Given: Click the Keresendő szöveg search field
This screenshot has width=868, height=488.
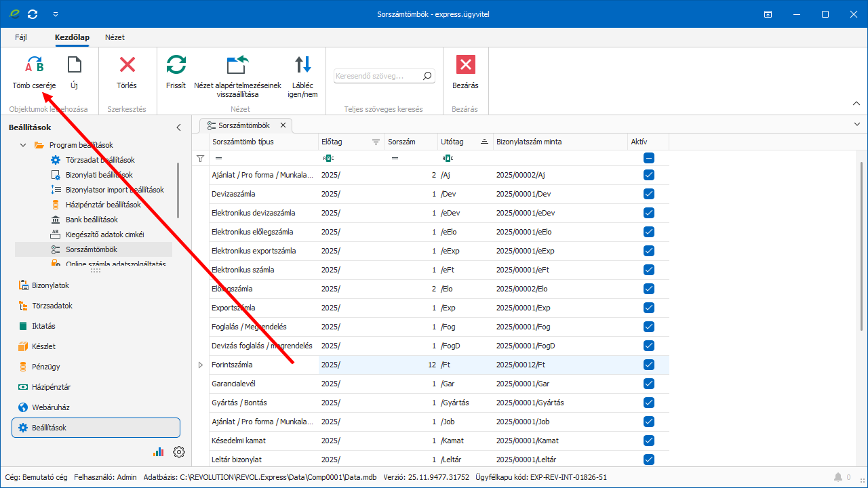Looking at the screenshot, I should (378, 77).
